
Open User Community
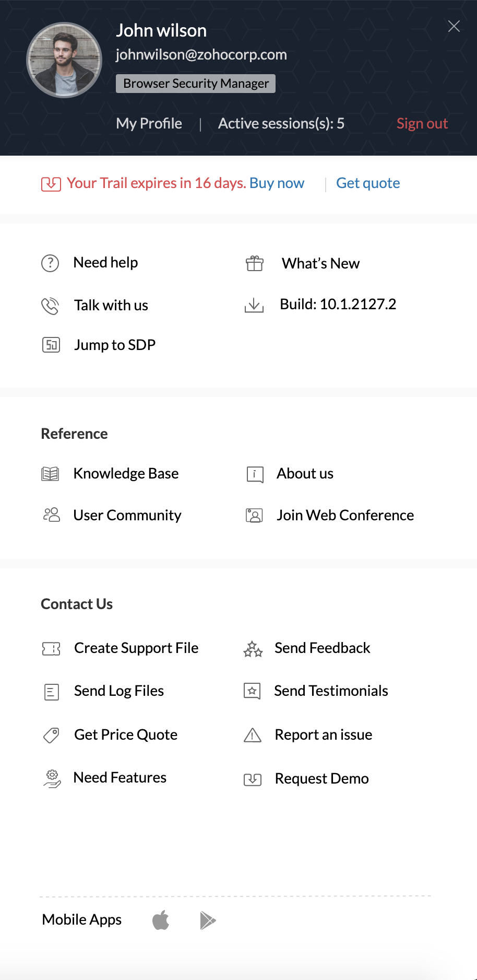[x=127, y=515]
